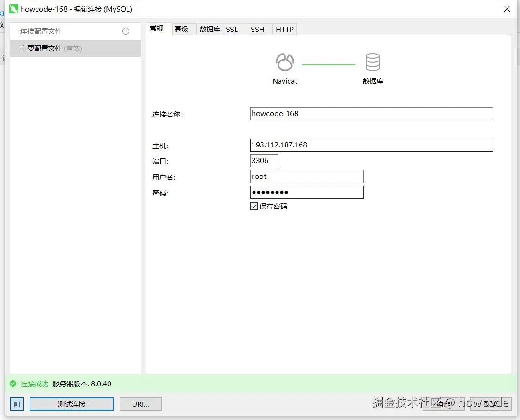
Task: Select 主要配置文件 profile in the list
Action: (x=76, y=49)
